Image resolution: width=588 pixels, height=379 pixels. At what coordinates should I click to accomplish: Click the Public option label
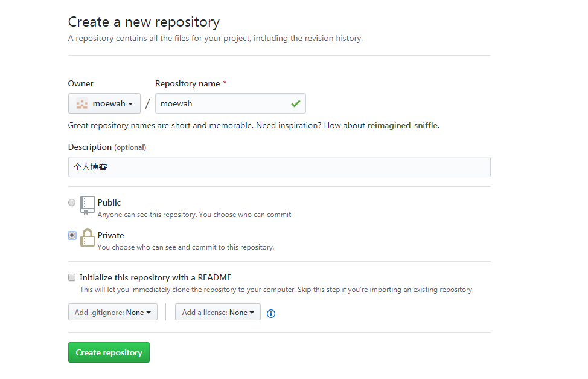pyautogui.click(x=109, y=202)
